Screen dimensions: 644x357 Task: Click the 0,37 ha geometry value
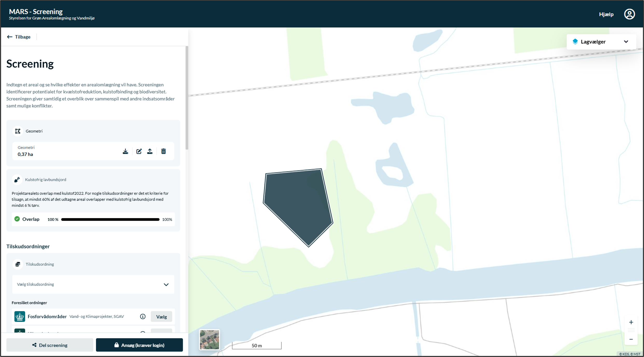25,154
